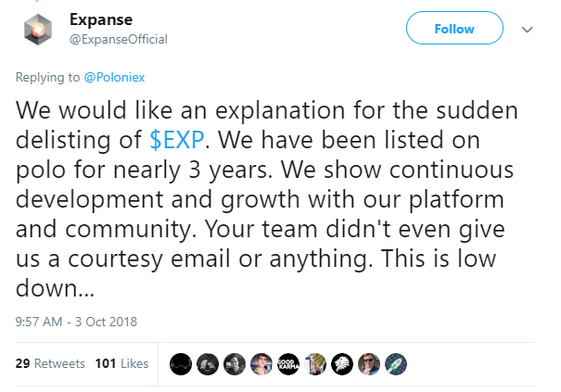
Task: Open the tweet options chevron menu
Action: click(528, 30)
